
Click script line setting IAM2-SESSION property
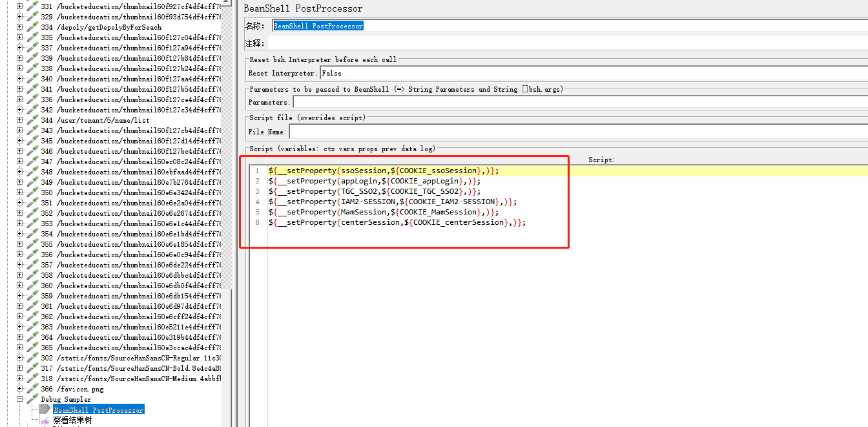pos(393,202)
